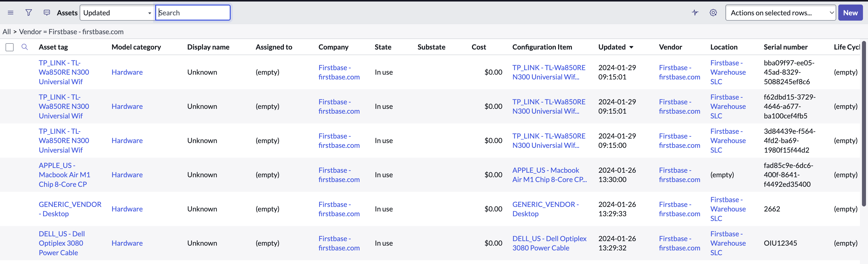
Task: Sort by the Serial number column header
Action: pos(785,47)
